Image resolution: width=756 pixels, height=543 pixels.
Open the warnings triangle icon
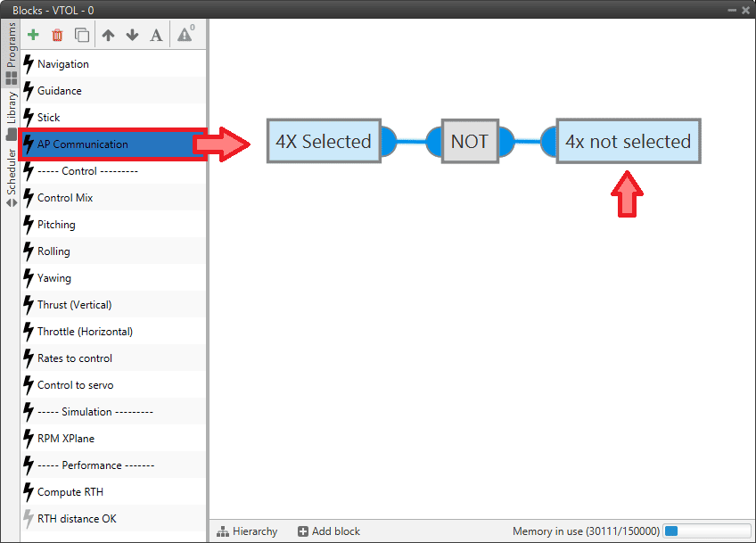[x=185, y=35]
